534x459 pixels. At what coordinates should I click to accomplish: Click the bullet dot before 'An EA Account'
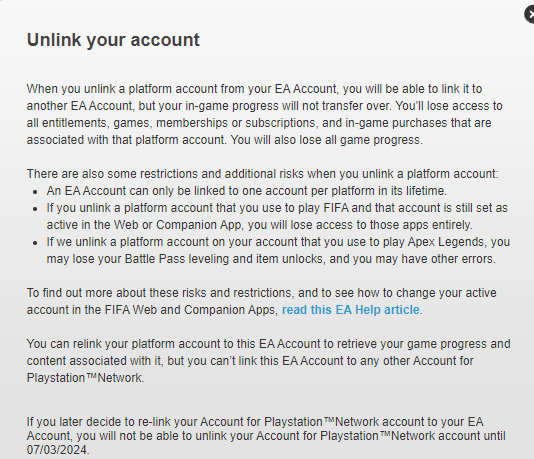click(35, 192)
